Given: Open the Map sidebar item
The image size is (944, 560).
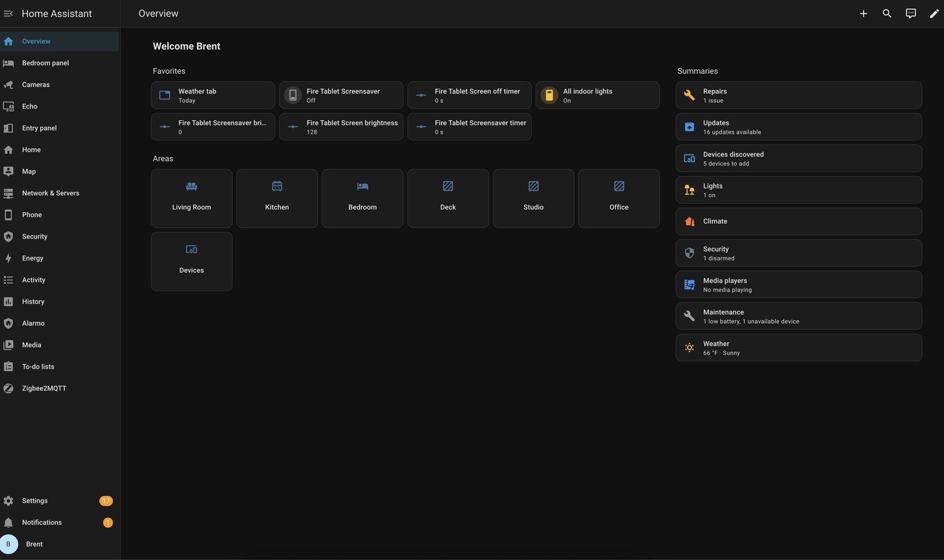Looking at the screenshot, I should click(x=60, y=172).
